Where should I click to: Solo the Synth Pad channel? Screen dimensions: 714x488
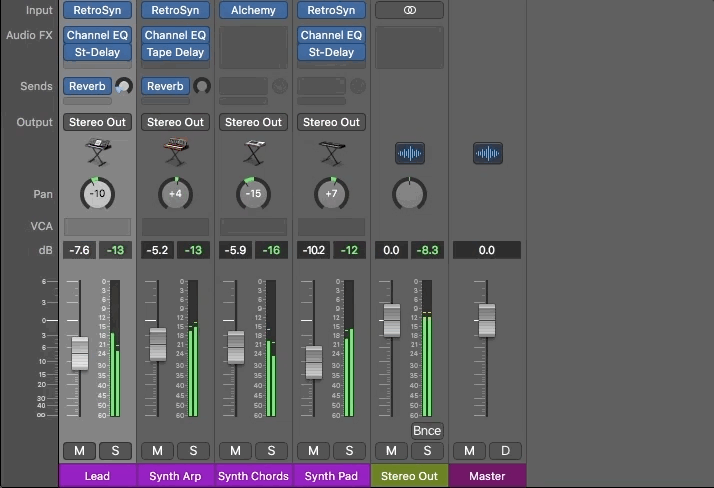tap(349, 451)
